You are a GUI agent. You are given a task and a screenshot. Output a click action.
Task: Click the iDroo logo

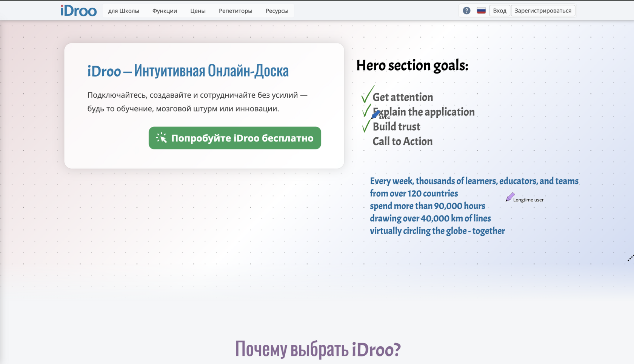[78, 11]
